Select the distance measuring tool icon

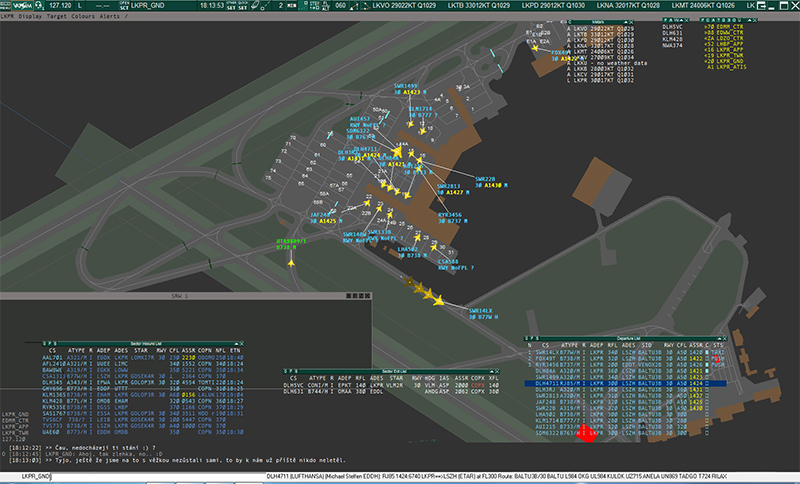point(266,5)
